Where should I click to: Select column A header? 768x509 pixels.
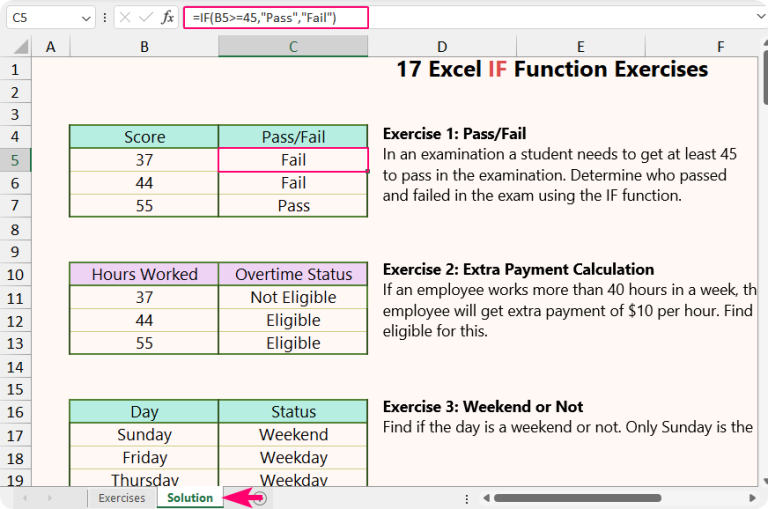click(x=50, y=47)
